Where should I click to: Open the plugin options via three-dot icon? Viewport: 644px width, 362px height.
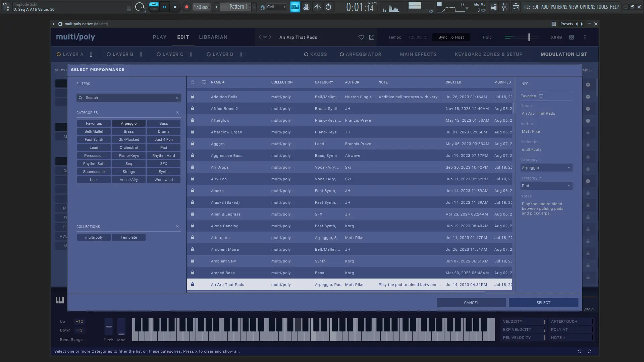(x=585, y=37)
